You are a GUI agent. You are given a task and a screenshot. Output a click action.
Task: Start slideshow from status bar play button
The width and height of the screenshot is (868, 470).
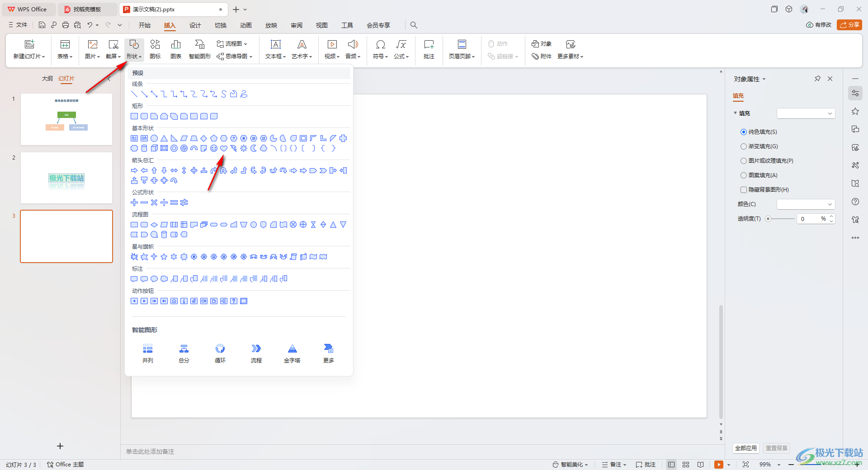(718, 465)
